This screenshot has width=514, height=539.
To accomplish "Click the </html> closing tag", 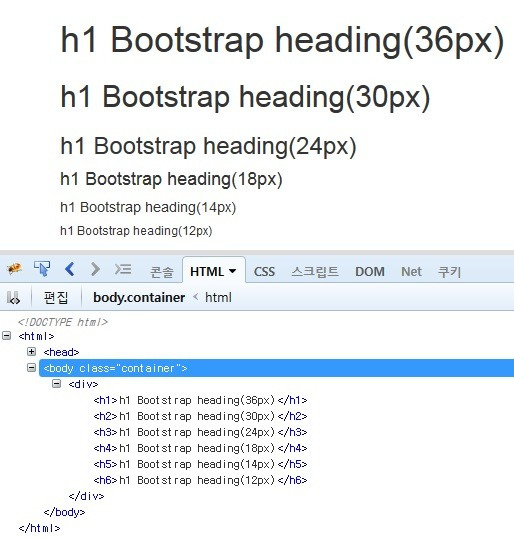I will [x=40, y=528].
